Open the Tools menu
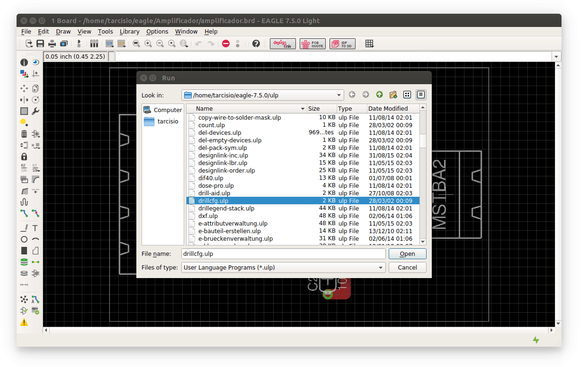The height and width of the screenshot is (367, 588). (105, 32)
